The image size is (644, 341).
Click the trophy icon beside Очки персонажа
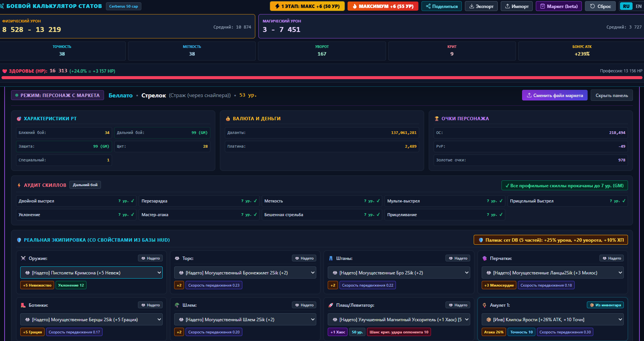click(x=437, y=119)
